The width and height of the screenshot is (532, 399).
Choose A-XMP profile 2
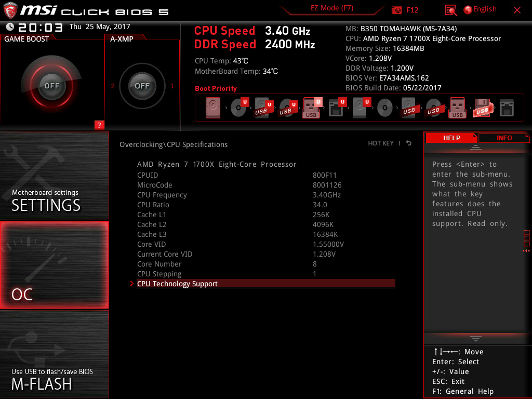point(112,86)
